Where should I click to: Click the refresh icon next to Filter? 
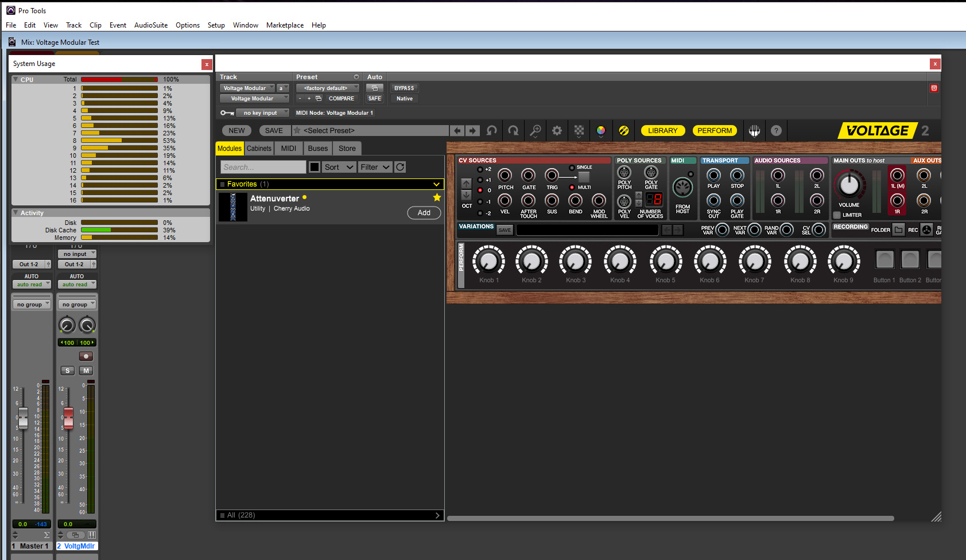point(400,167)
